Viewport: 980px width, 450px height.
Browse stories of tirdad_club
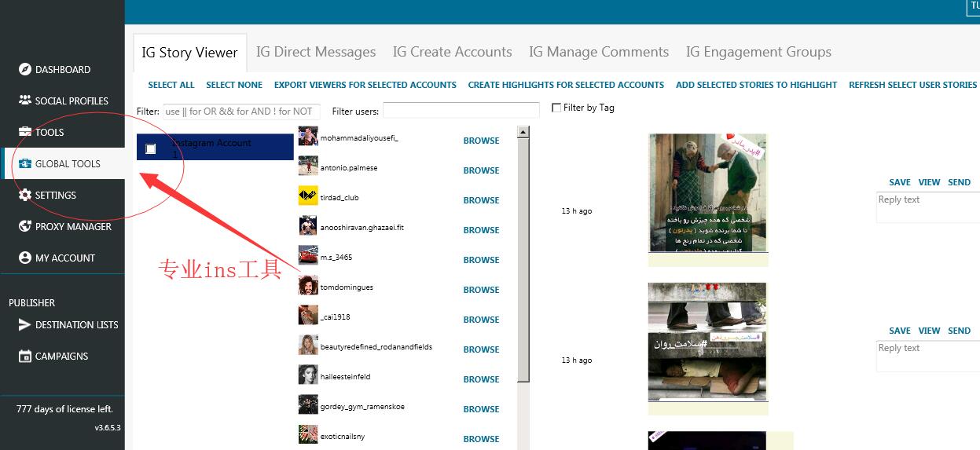[481, 200]
